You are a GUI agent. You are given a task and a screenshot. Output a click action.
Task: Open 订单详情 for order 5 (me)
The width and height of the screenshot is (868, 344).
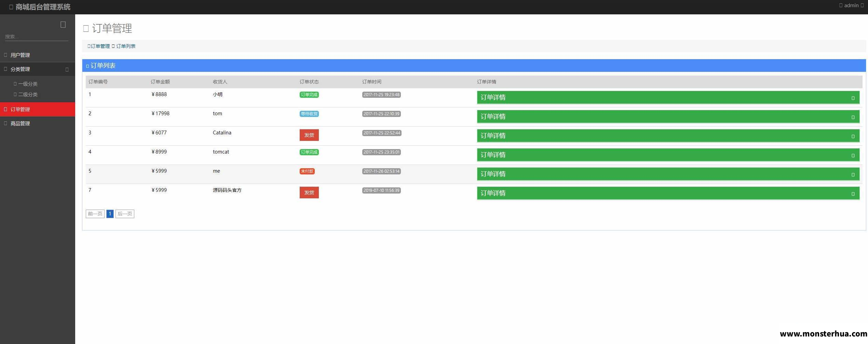(x=668, y=174)
